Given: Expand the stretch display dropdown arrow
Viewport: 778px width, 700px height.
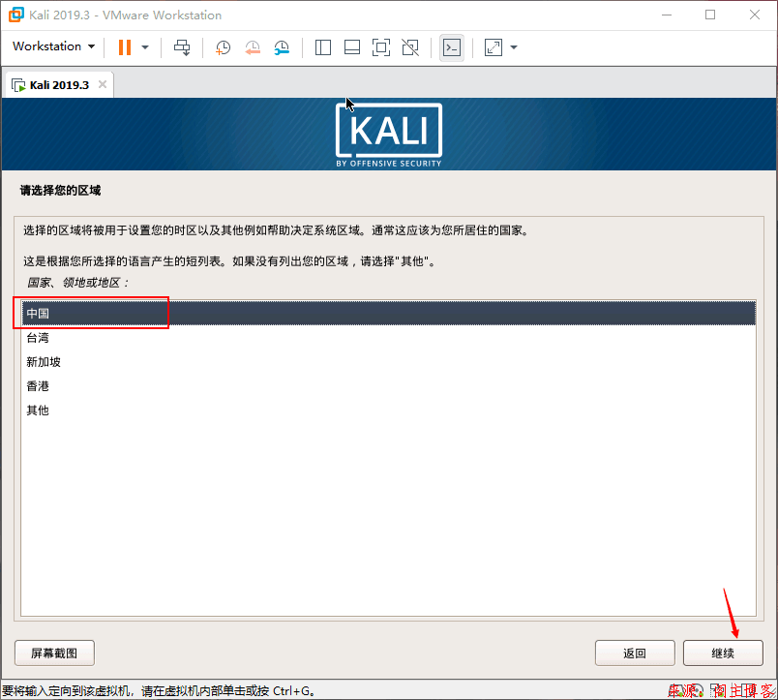Looking at the screenshot, I should click(514, 47).
